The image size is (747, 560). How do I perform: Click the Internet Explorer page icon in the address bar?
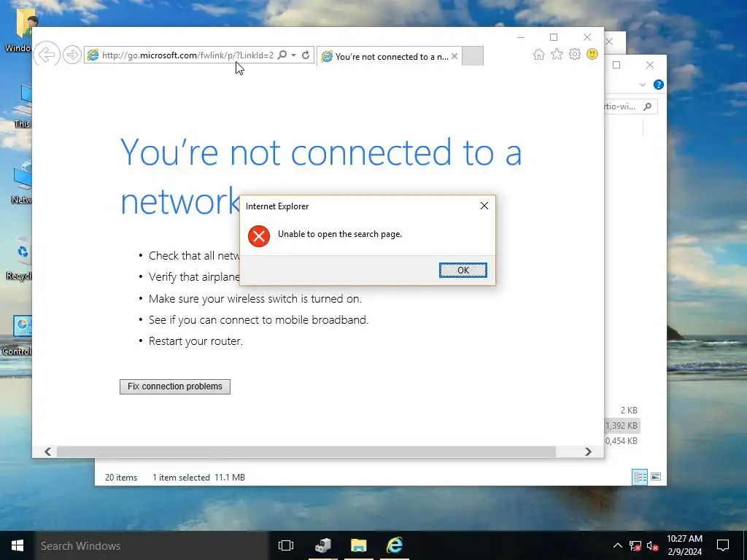tap(93, 55)
